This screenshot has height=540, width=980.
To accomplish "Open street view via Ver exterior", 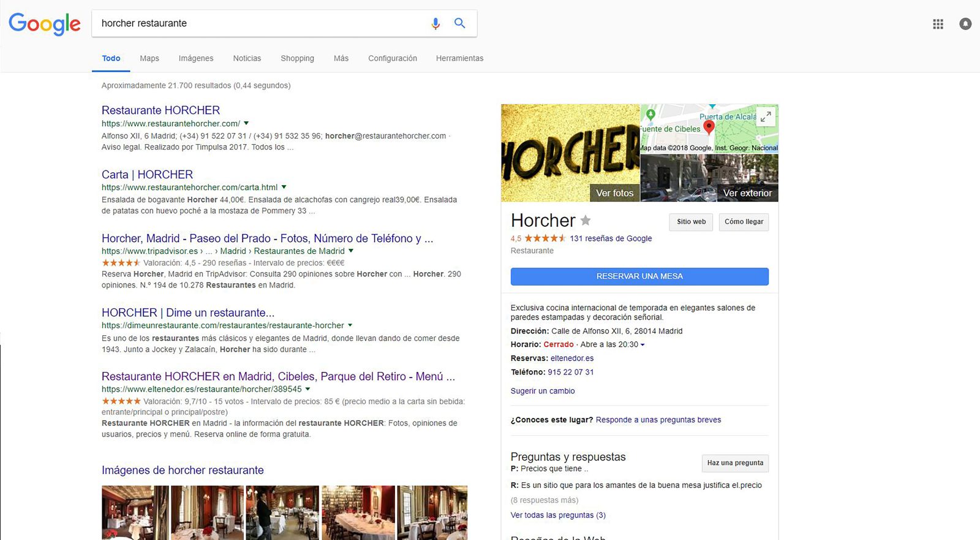I will [747, 193].
